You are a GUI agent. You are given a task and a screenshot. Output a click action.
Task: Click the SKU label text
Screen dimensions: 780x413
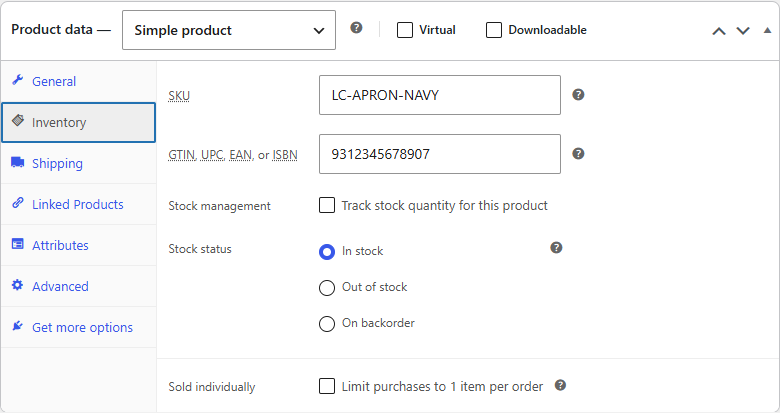pos(179,96)
